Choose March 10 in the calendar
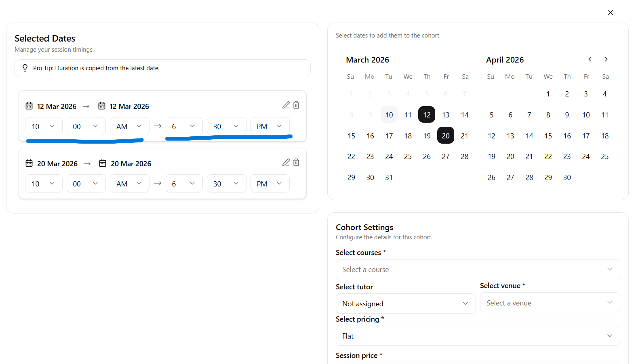Viewport: 636px width, 364px height. coord(389,115)
